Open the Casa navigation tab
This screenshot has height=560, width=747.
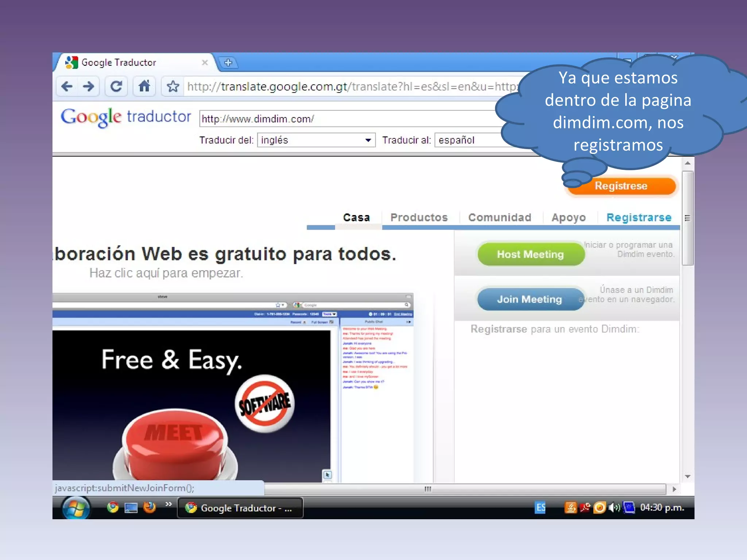(356, 218)
